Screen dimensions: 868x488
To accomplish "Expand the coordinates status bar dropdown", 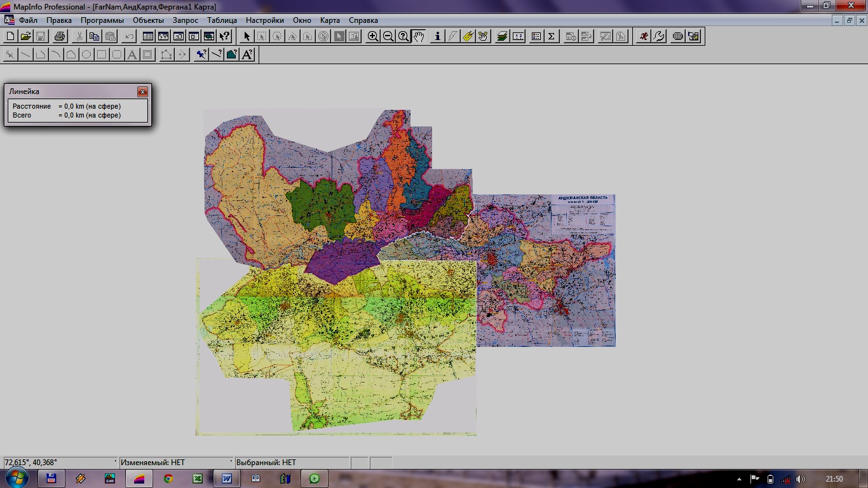I will (x=115, y=462).
